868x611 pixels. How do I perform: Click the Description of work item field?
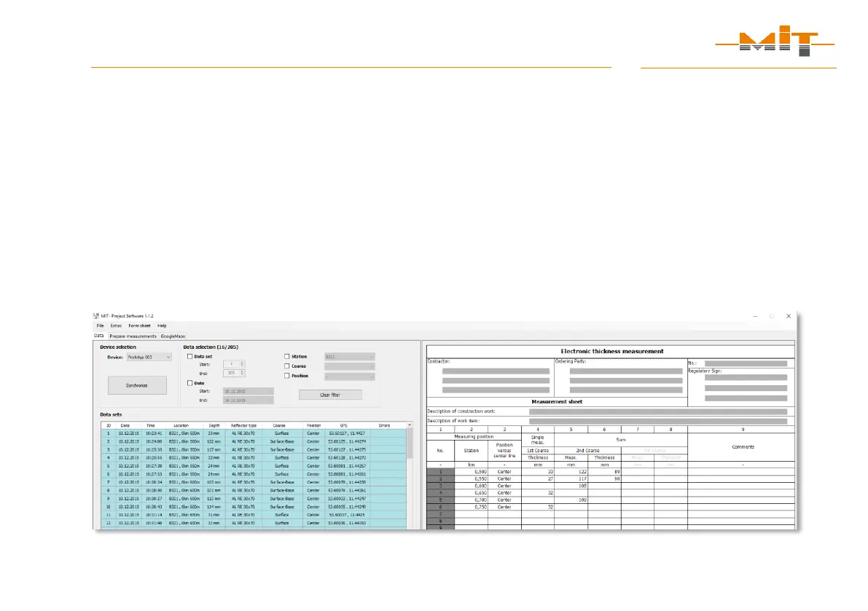point(657,421)
